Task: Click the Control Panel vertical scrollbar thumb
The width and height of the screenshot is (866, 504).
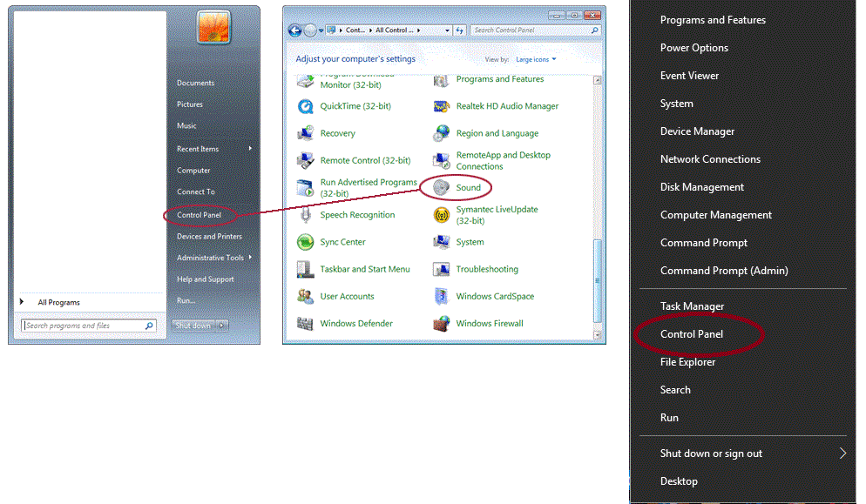Action: click(x=597, y=280)
